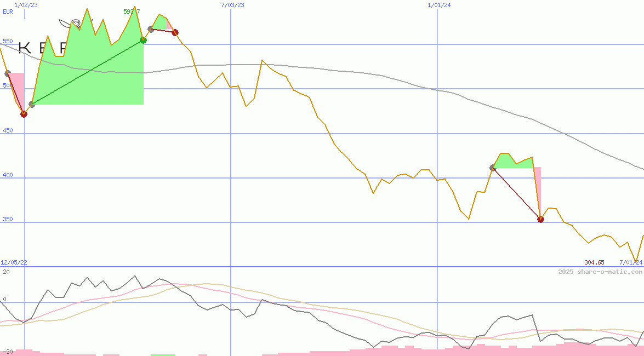
Task: Click the 1/01/24 date label
Action: [x=439, y=5]
